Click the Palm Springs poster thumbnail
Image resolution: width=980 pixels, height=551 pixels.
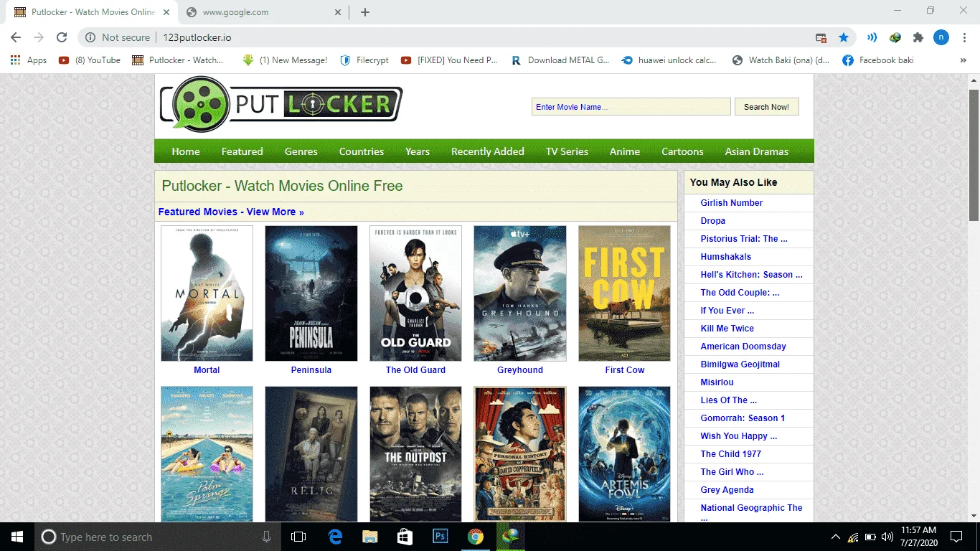(x=207, y=454)
